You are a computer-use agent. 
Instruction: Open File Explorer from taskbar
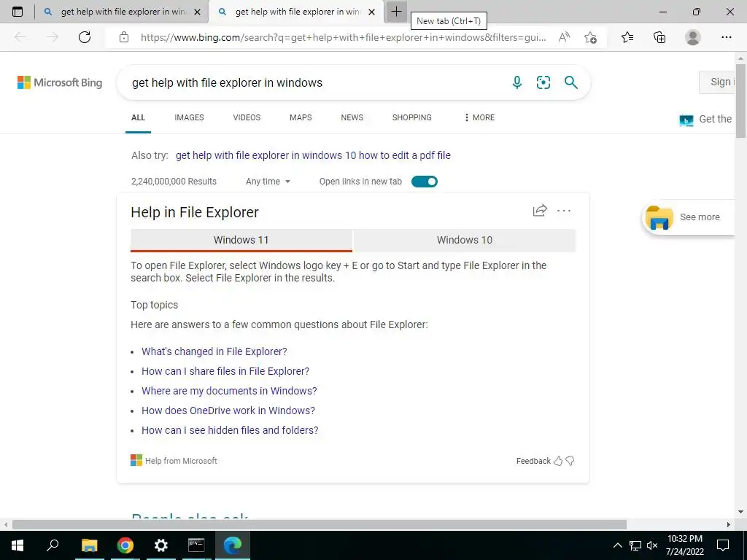pos(89,545)
